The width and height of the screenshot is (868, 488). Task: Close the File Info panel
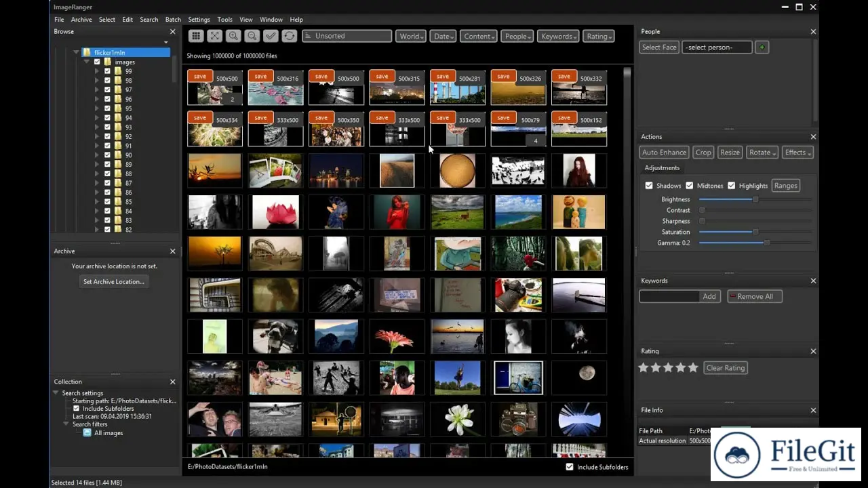pyautogui.click(x=814, y=410)
